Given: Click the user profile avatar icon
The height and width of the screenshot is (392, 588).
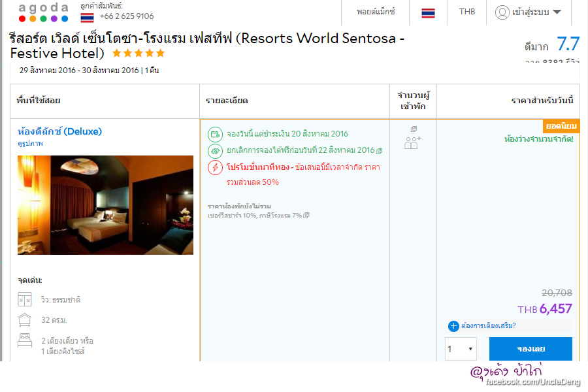Looking at the screenshot, I should tap(502, 12).
